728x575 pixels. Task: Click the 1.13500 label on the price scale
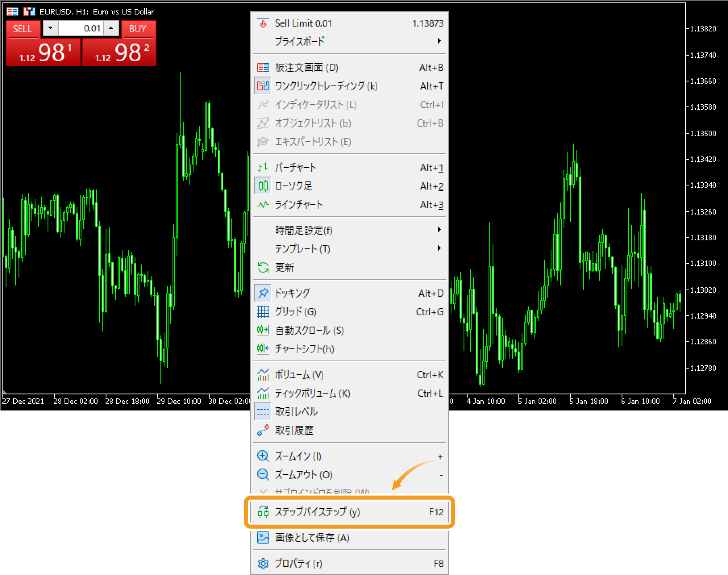coord(703,133)
